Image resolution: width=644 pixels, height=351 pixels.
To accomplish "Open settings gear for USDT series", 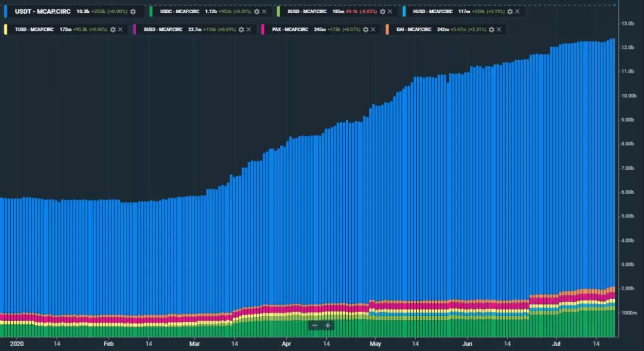I will click(133, 11).
